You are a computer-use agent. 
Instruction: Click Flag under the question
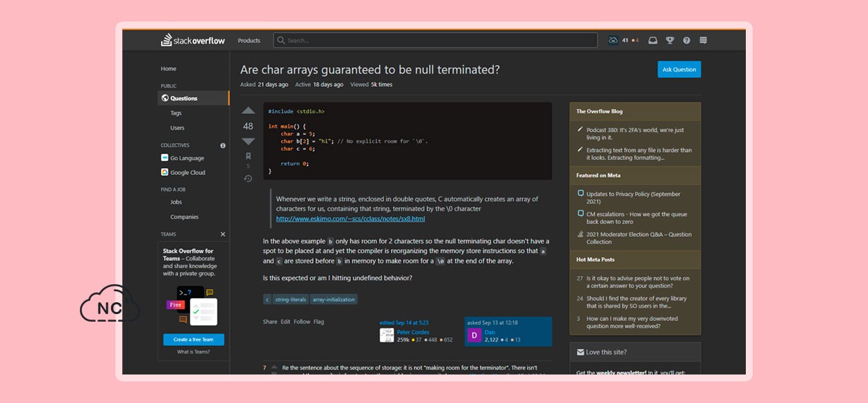coord(319,322)
